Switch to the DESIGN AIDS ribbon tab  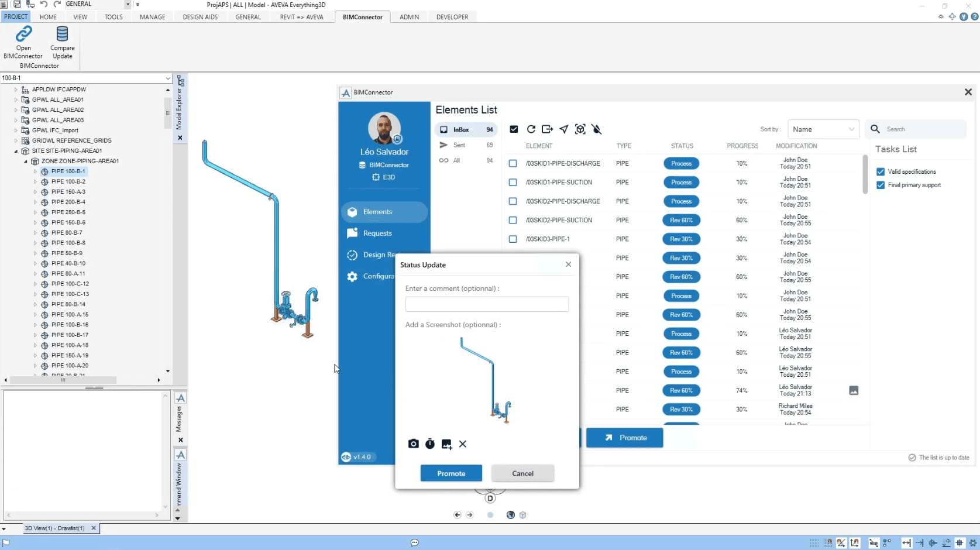(200, 17)
